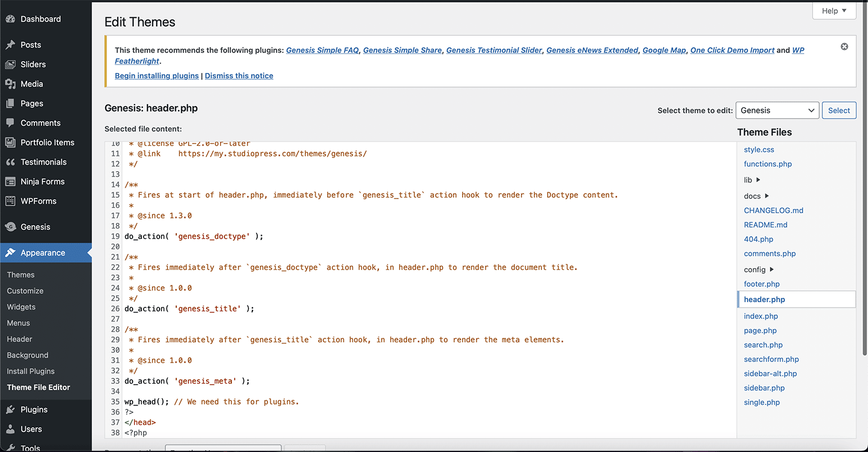868x452 pixels.
Task: Open sidebar.php theme file
Action: 764,388
